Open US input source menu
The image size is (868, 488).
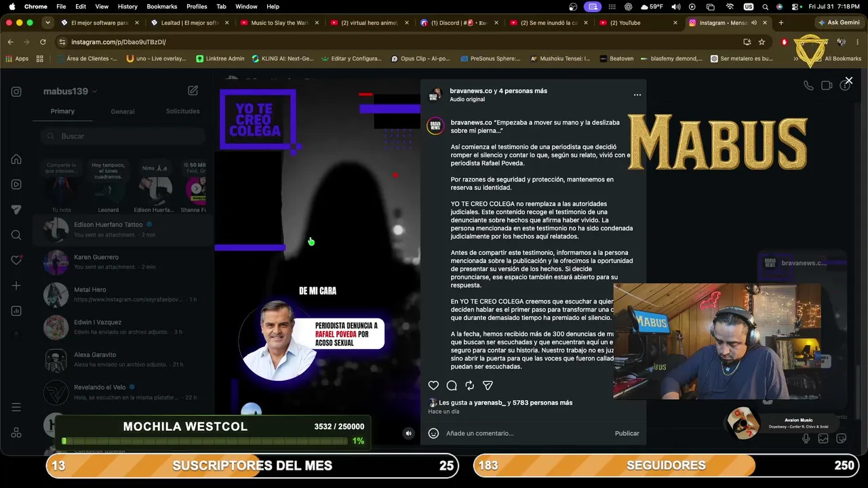[x=749, y=7]
